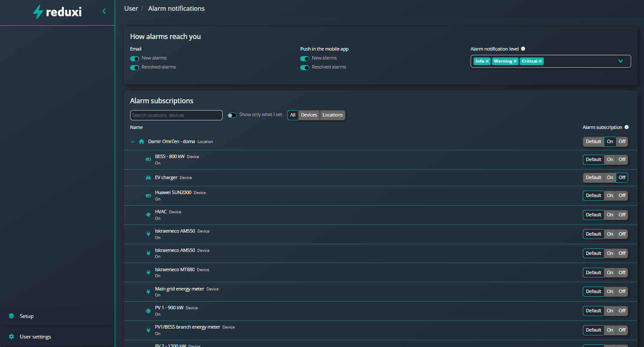Click the Iskraemeco MT880 device name
Image resolution: width=644 pixels, height=347 pixels.
[x=175, y=269]
